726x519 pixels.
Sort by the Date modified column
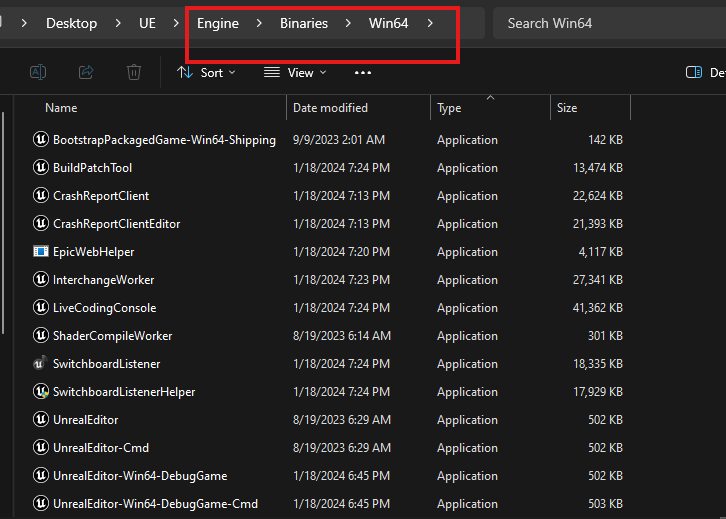[330, 108]
